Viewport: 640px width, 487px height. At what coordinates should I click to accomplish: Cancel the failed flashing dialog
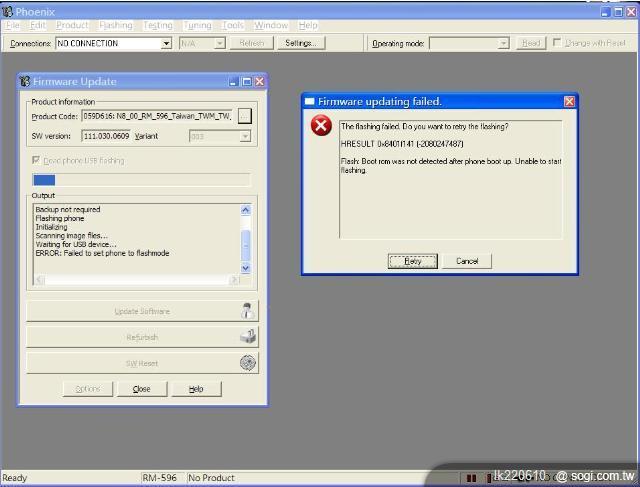click(467, 261)
